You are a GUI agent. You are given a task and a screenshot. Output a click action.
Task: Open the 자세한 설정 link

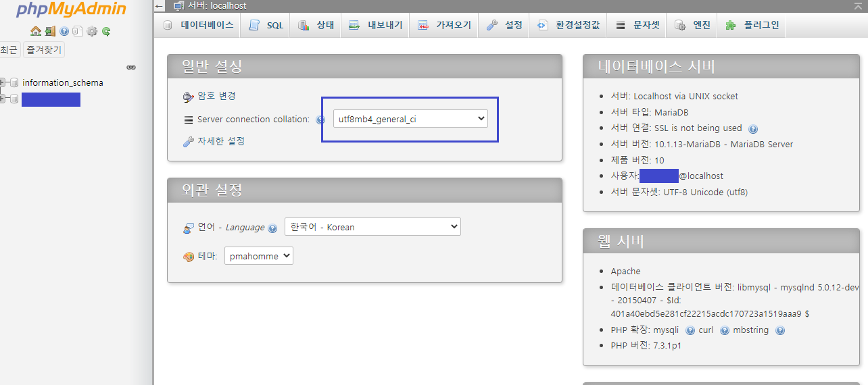tap(221, 141)
